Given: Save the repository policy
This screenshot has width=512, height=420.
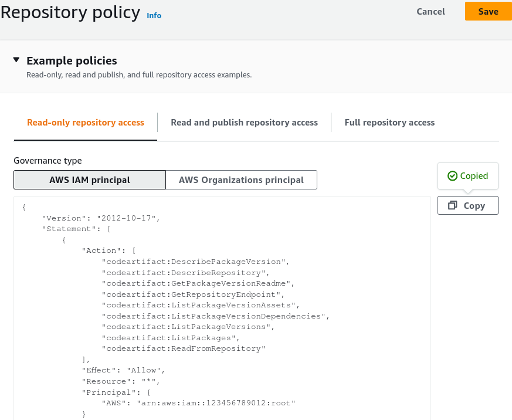Looking at the screenshot, I should [x=488, y=11].
